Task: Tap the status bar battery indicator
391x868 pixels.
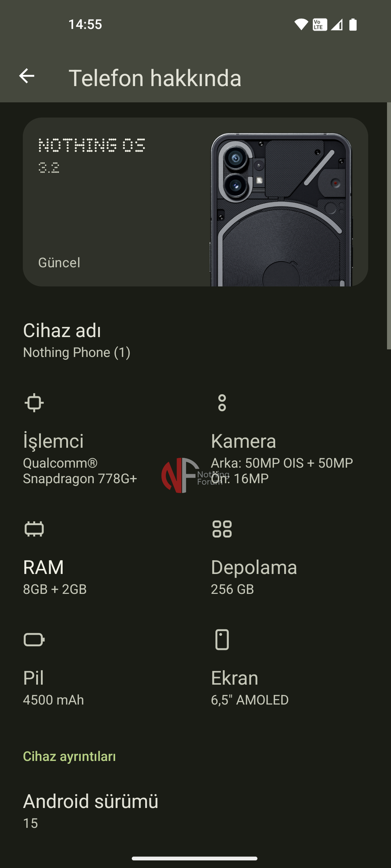Action: 353,25
